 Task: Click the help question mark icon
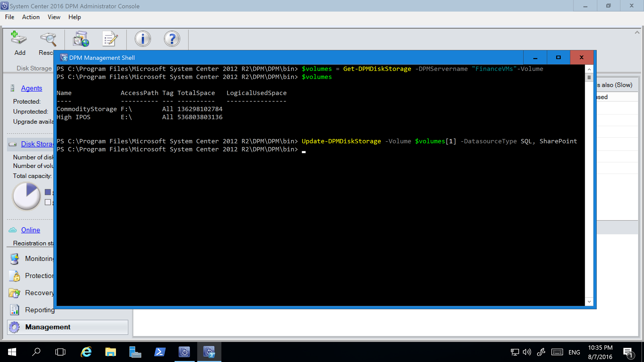pyautogui.click(x=172, y=39)
